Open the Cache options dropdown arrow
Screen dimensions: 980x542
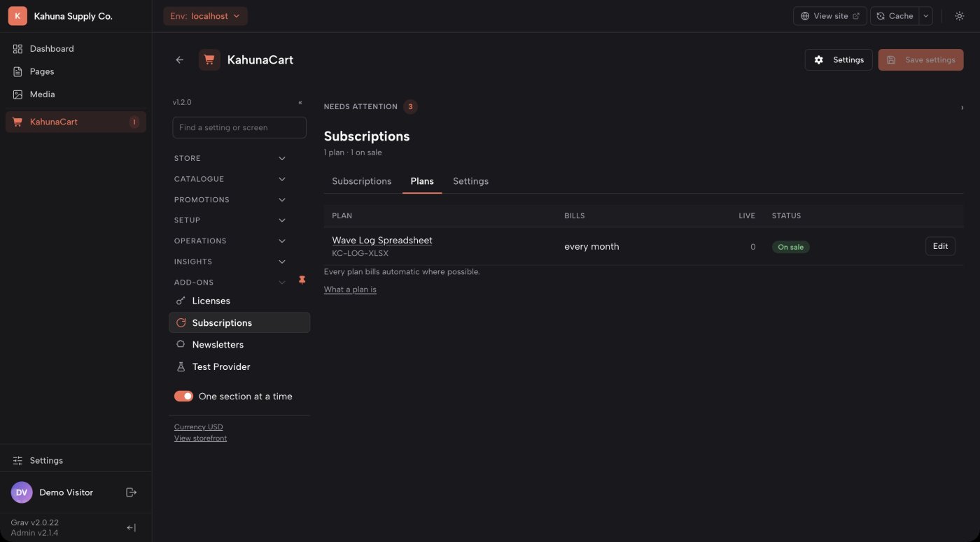(x=925, y=16)
